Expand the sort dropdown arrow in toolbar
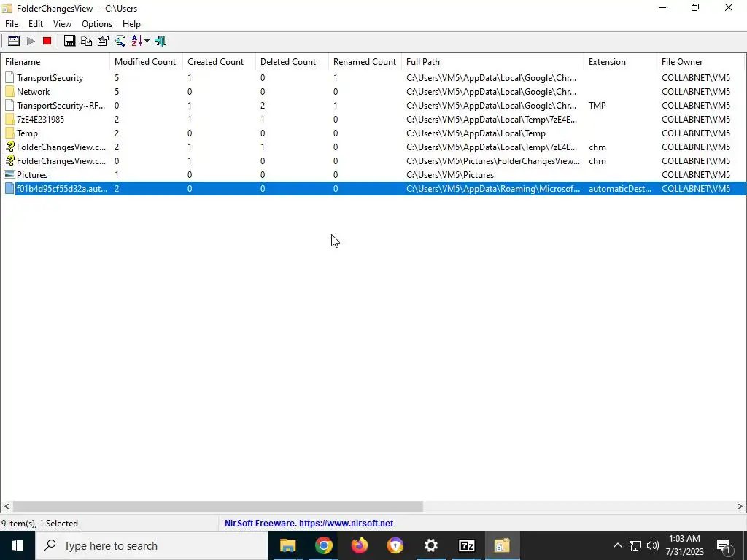 (147, 41)
